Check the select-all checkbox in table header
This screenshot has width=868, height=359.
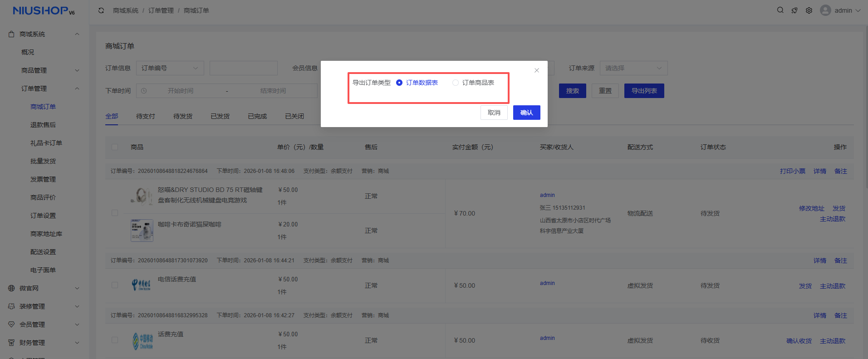(x=115, y=147)
